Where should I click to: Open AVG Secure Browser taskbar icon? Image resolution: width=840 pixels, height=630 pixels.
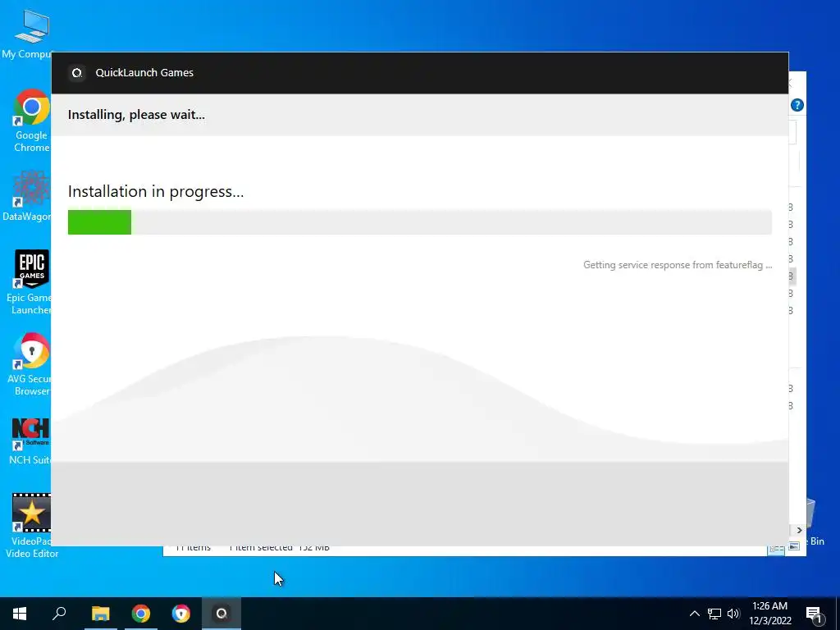tap(181, 614)
